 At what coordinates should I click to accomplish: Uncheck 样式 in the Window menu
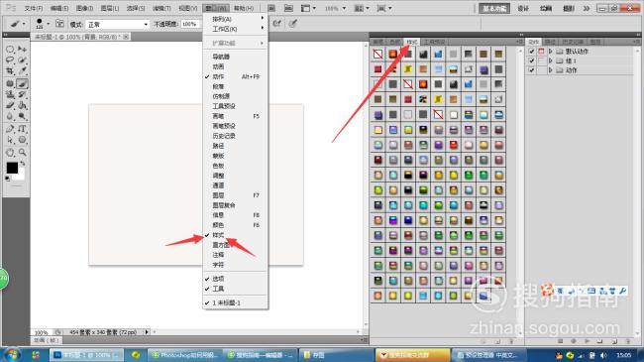(x=236, y=235)
